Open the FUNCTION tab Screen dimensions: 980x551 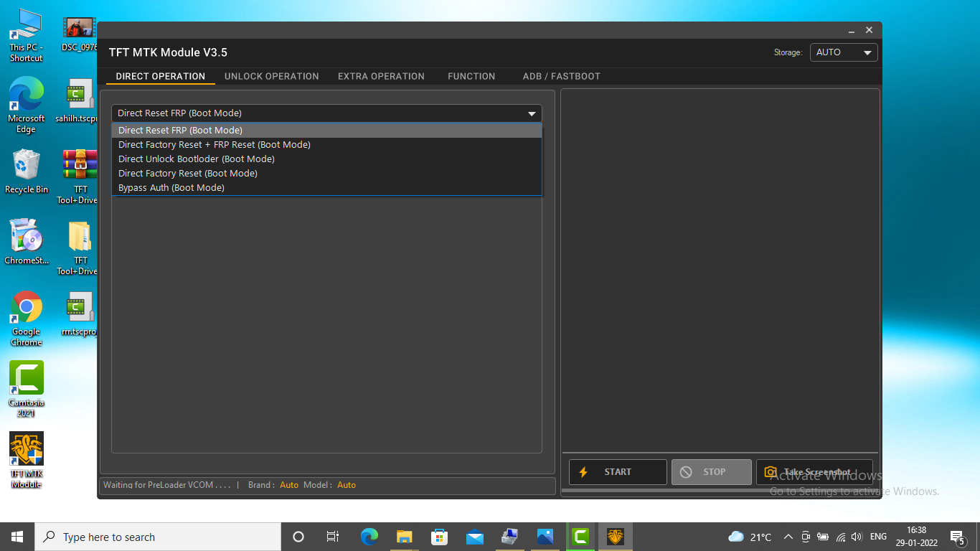471,76
